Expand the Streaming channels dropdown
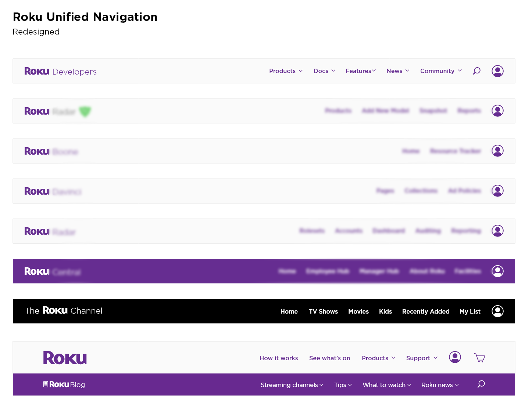The image size is (532, 419). pos(292,385)
